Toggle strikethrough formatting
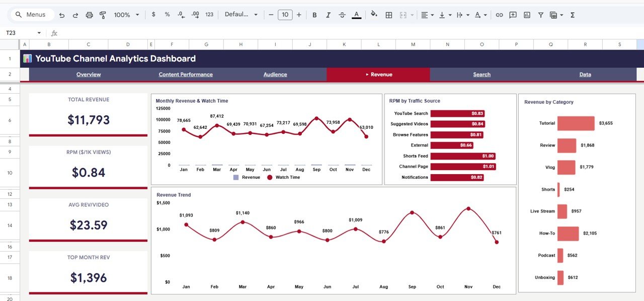The image size is (644, 301). (x=342, y=15)
